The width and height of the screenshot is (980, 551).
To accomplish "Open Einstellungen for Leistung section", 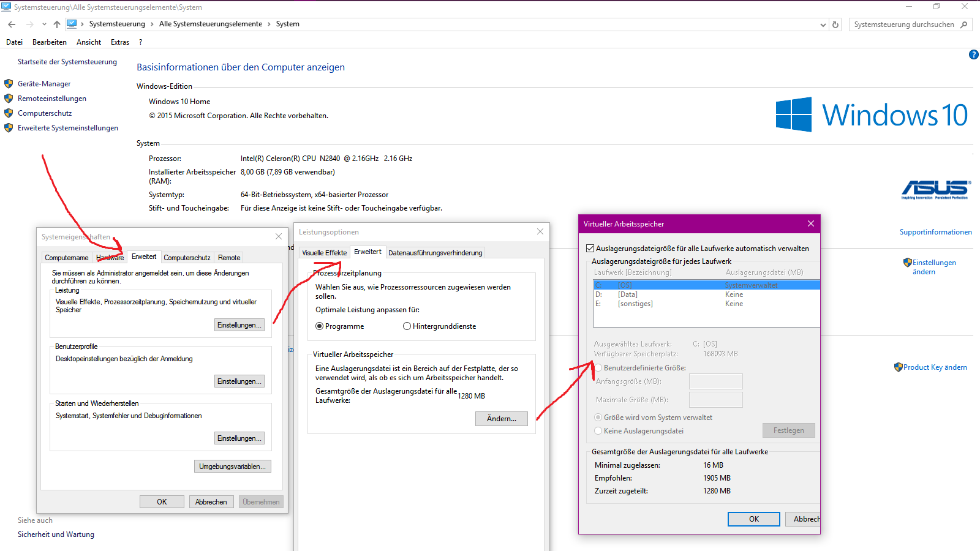I will coord(239,325).
